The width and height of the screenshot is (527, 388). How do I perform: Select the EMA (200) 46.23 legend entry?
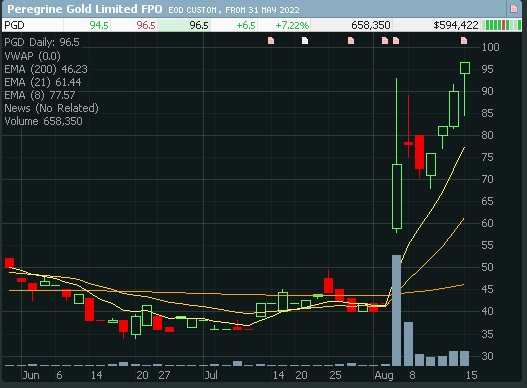click(46, 69)
